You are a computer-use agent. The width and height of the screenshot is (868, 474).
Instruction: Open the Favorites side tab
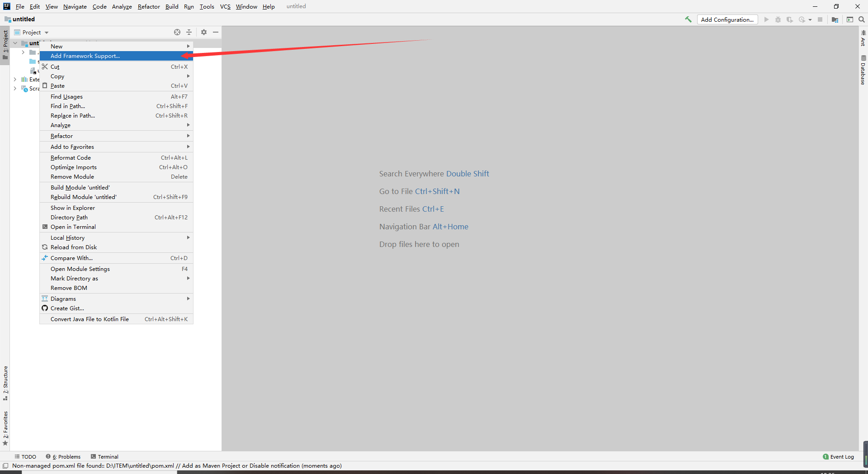5,428
